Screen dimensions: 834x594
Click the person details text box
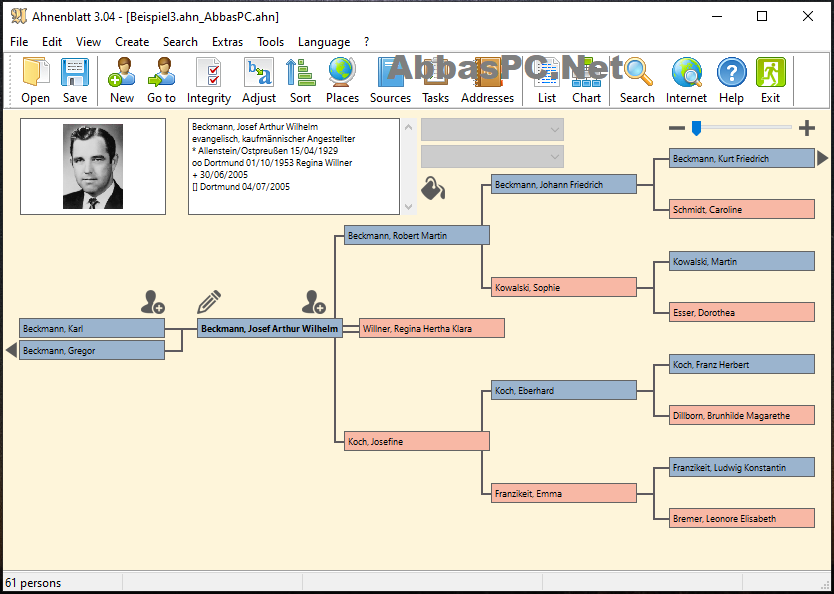294,166
